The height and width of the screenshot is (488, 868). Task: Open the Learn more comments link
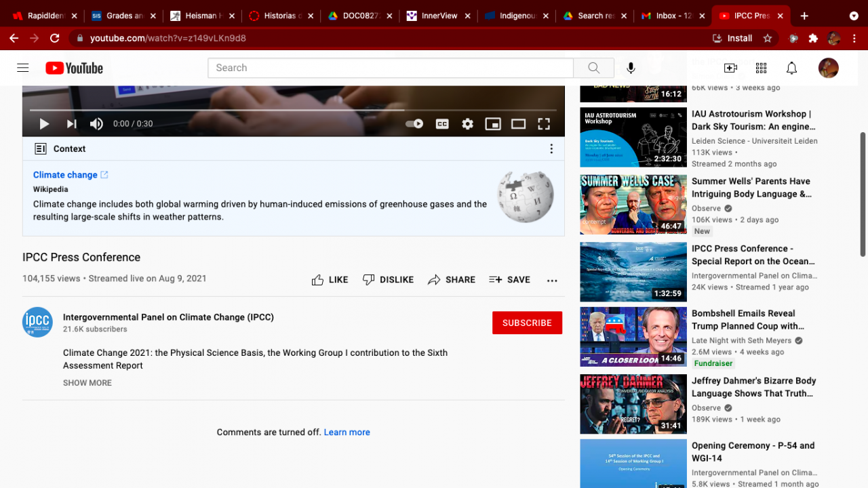click(x=347, y=432)
